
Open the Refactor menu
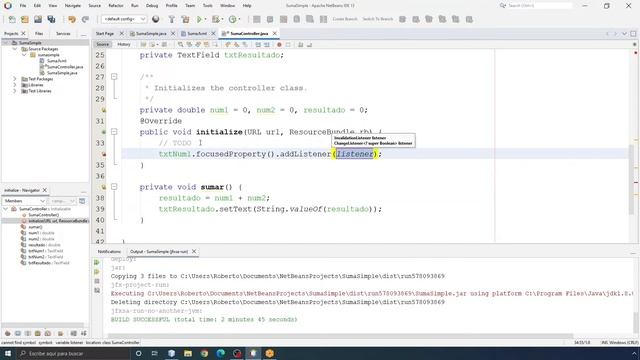[x=116, y=6]
